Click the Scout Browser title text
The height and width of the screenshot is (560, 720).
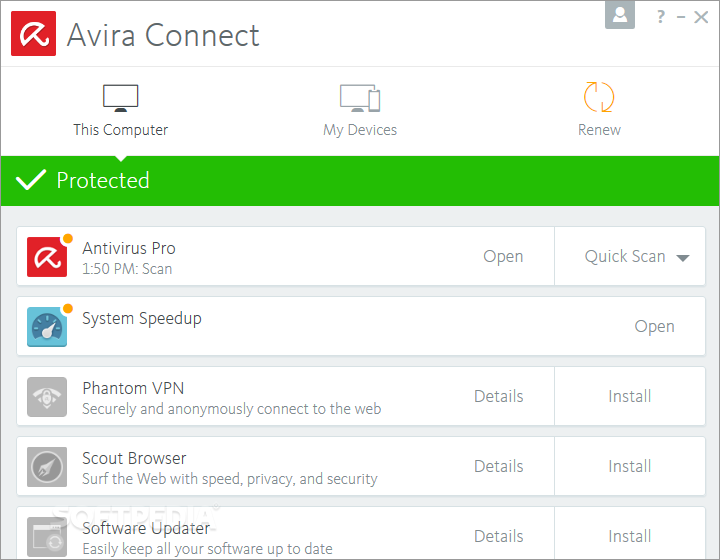click(x=134, y=459)
